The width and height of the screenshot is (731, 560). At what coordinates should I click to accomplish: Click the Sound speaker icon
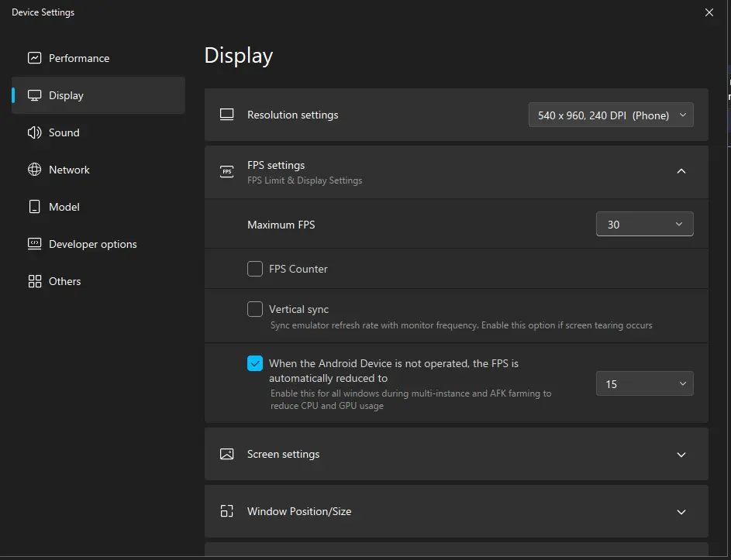click(35, 132)
